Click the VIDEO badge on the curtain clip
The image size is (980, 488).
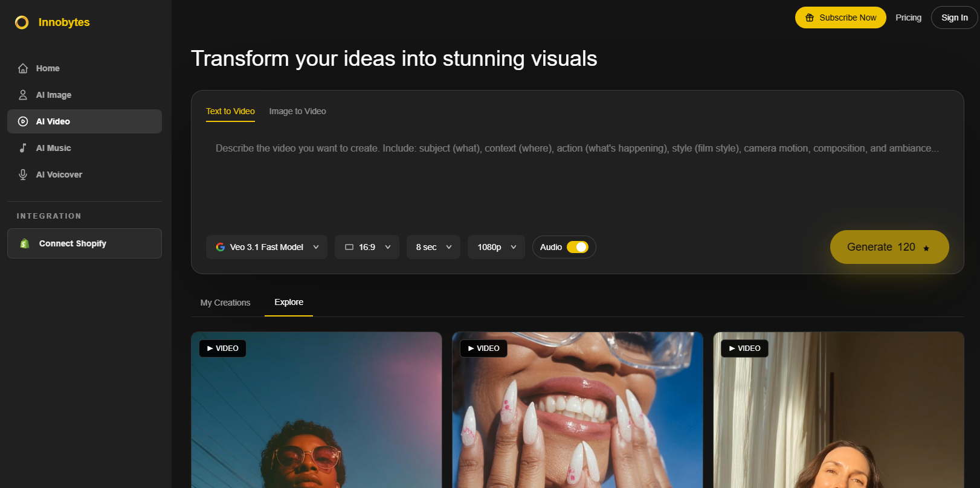tap(744, 348)
